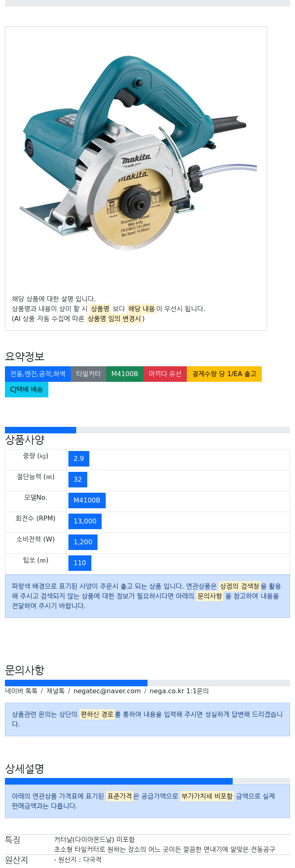Click the blue 상품사양 progress bar
295x868 pixels.
(x=41, y=430)
